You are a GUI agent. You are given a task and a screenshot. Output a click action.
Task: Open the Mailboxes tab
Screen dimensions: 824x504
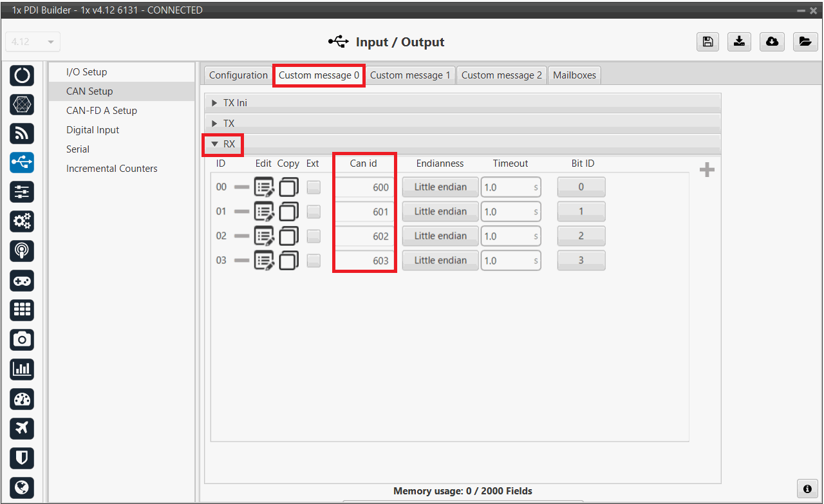(x=574, y=75)
